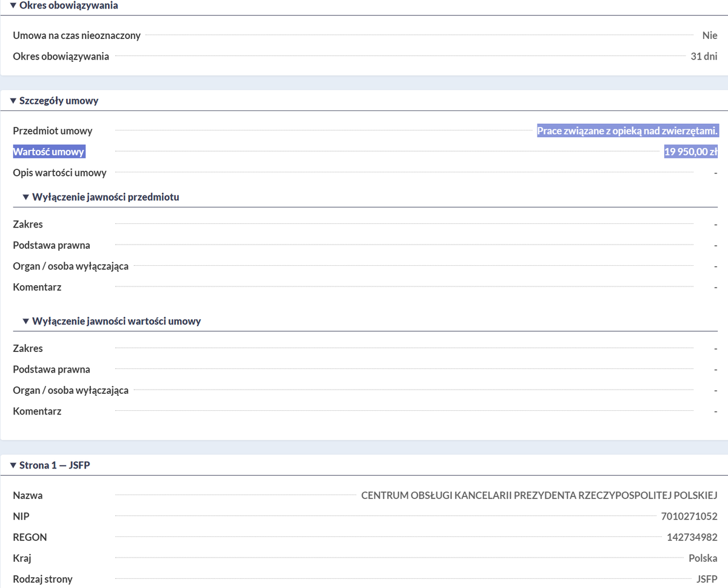Viewport: 728px width, 588px height.
Task: Click Podstawa prawna under Wyłączenie jawności przedmiotu
Action: coord(52,245)
